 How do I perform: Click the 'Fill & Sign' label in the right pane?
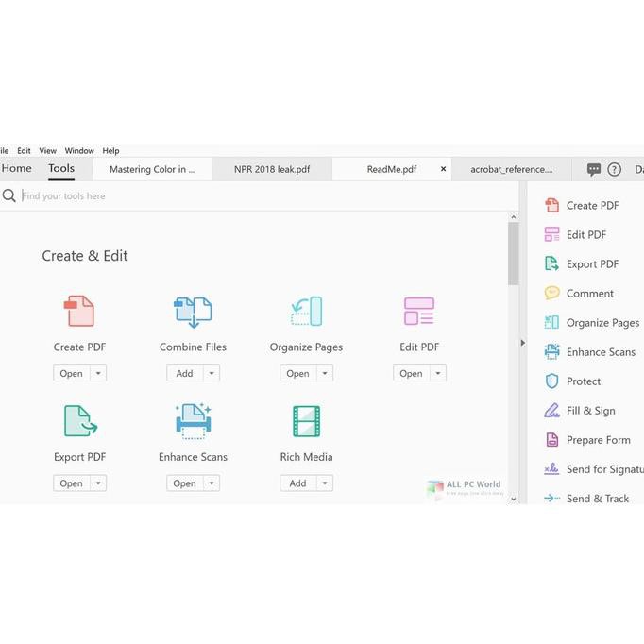coord(590,411)
